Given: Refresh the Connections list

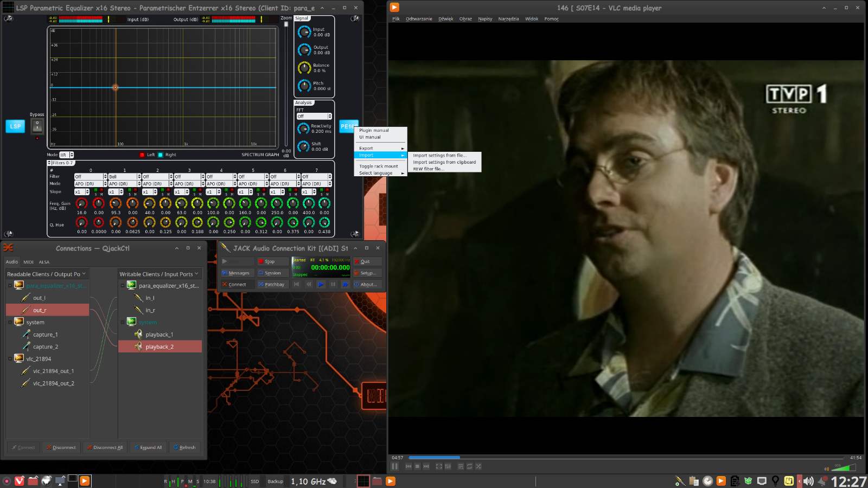Looking at the screenshot, I should pyautogui.click(x=185, y=447).
